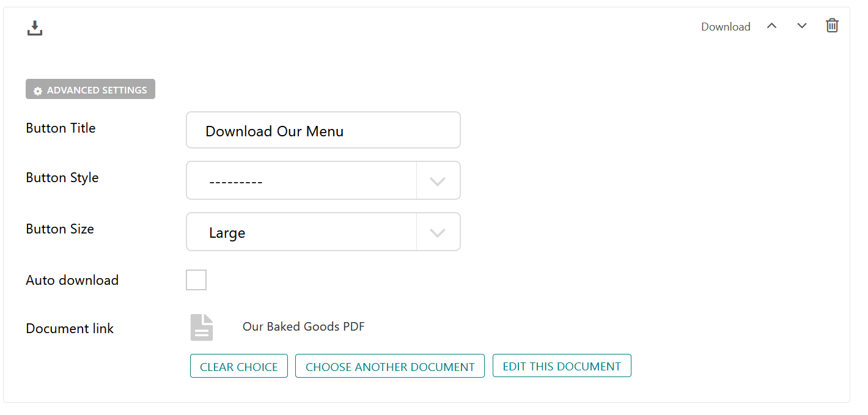Move this block up with the up chevron
This screenshot has height=415, width=868.
(x=772, y=26)
